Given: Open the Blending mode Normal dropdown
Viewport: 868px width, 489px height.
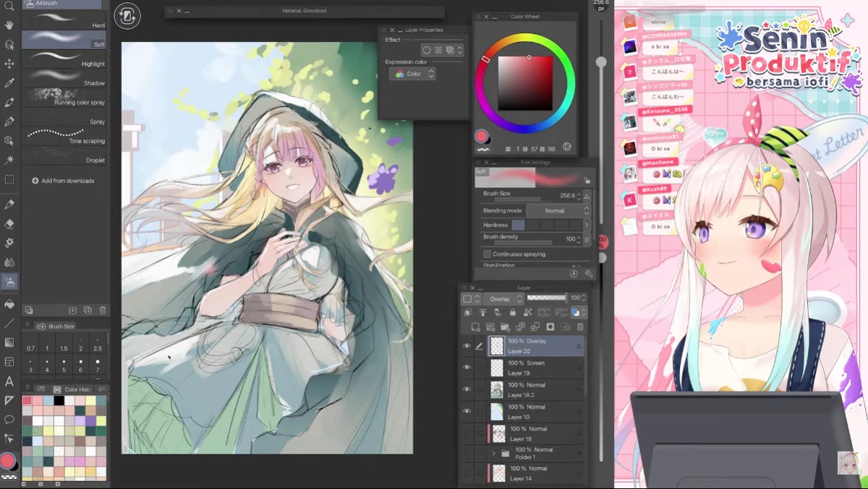Looking at the screenshot, I should pyautogui.click(x=558, y=211).
